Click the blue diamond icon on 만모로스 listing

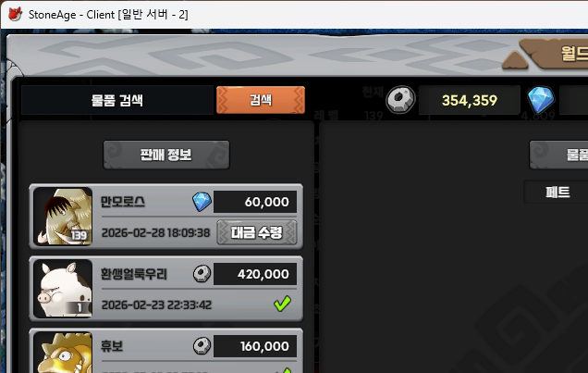coord(202,202)
